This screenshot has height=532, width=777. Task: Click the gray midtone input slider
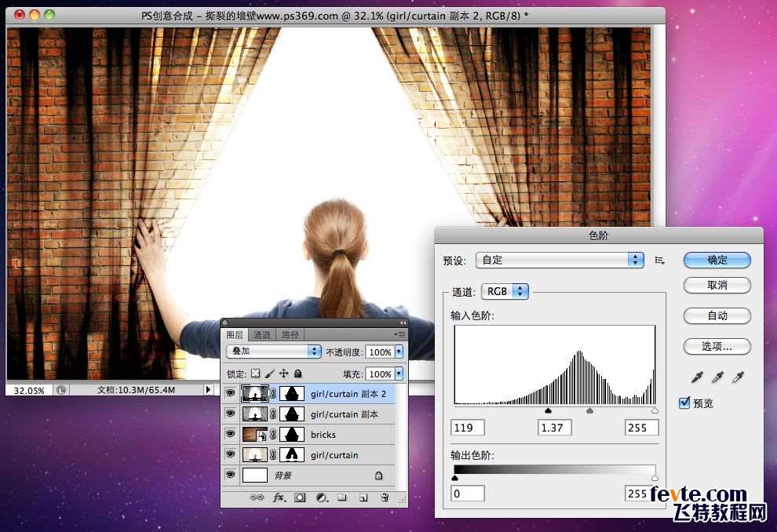(589, 410)
